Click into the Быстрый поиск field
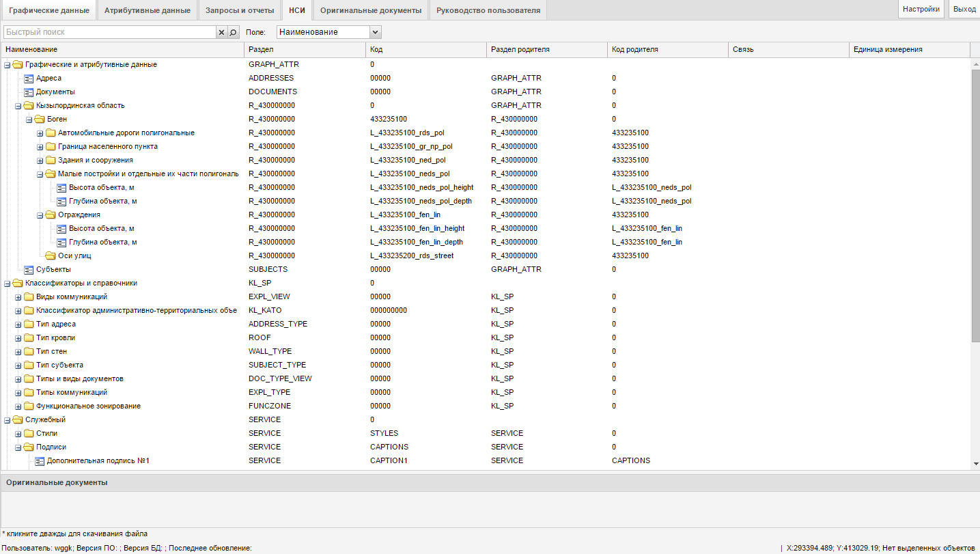 point(109,32)
